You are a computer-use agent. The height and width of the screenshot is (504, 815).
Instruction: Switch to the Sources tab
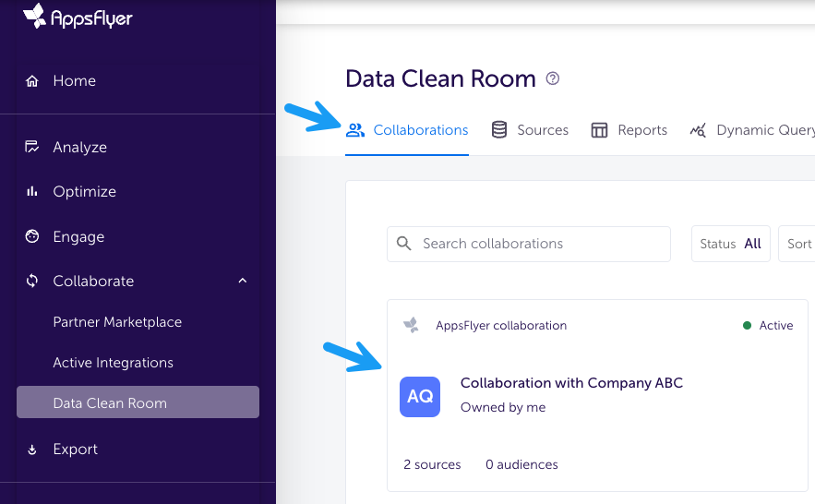530,130
